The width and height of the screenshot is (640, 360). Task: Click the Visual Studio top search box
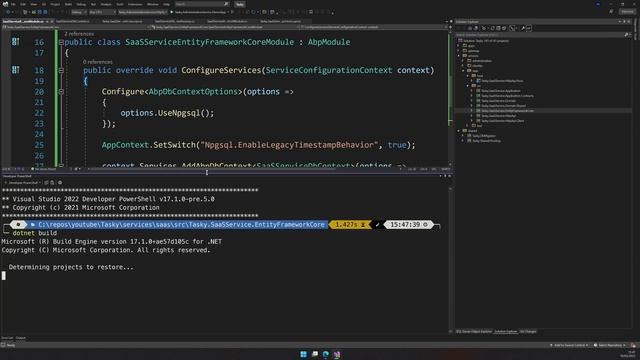coord(202,4)
